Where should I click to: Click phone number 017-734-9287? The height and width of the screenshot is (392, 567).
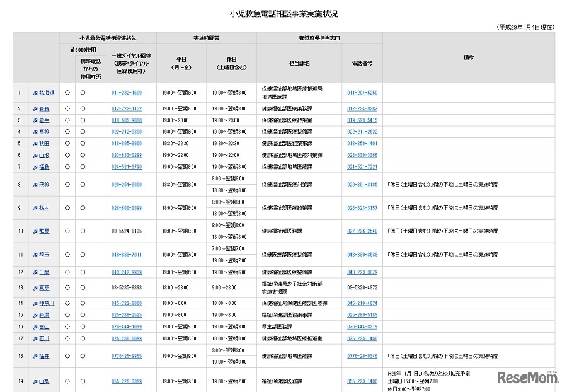coord(362,108)
